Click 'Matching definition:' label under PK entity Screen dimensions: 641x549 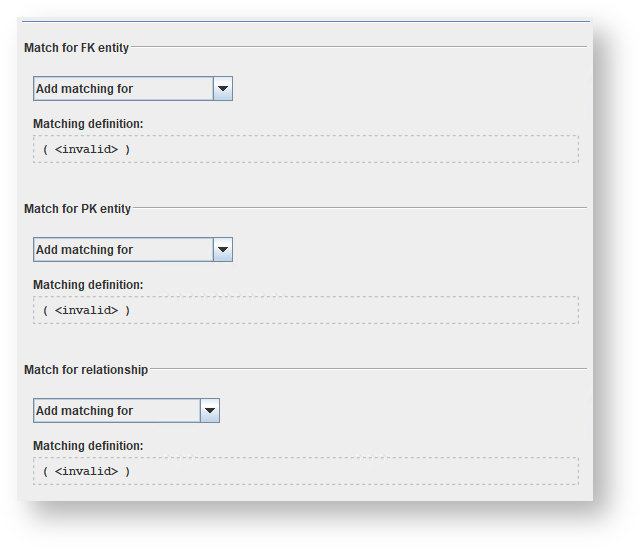(88, 285)
